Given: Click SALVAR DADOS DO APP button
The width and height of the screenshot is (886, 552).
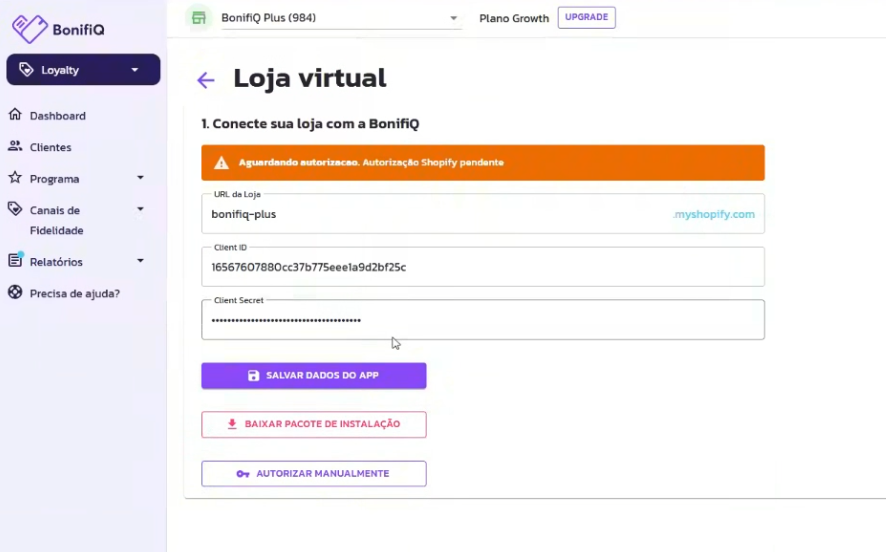Looking at the screenshot, I should pos(314,376).
